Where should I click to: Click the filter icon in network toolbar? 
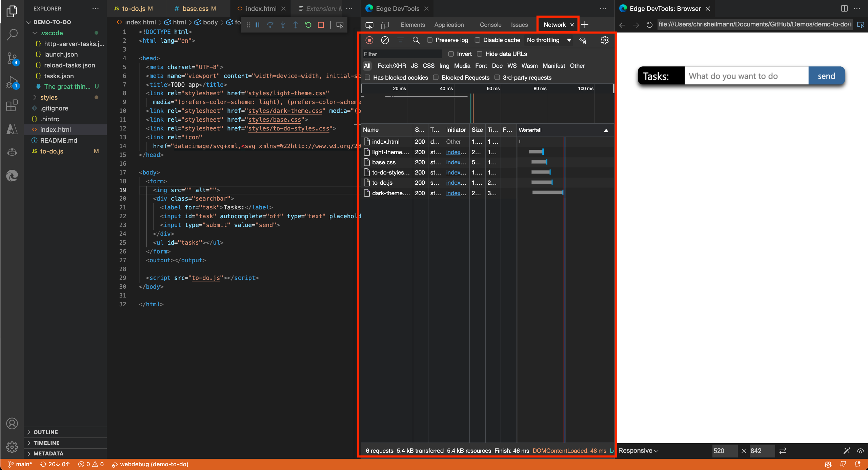coord(400,41)
